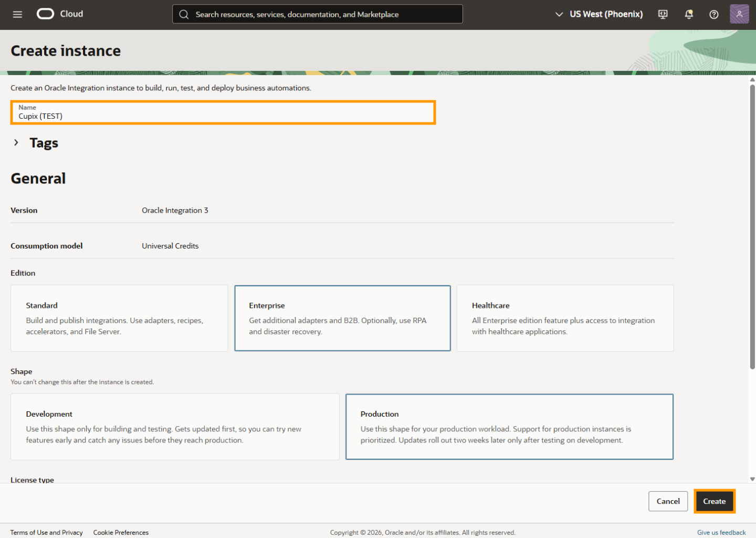This screenshot has width=756, height=538.
Task: Click the Oracle copyright notice
Action: 423,532
